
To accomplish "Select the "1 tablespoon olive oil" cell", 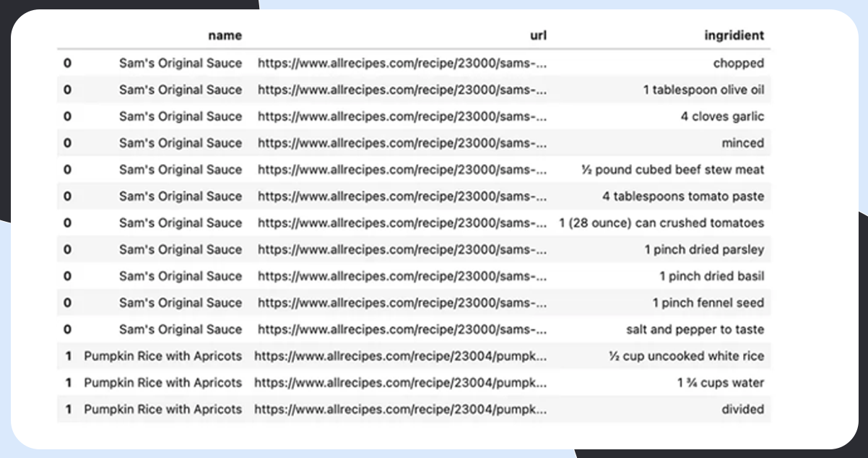I will 703,90.
